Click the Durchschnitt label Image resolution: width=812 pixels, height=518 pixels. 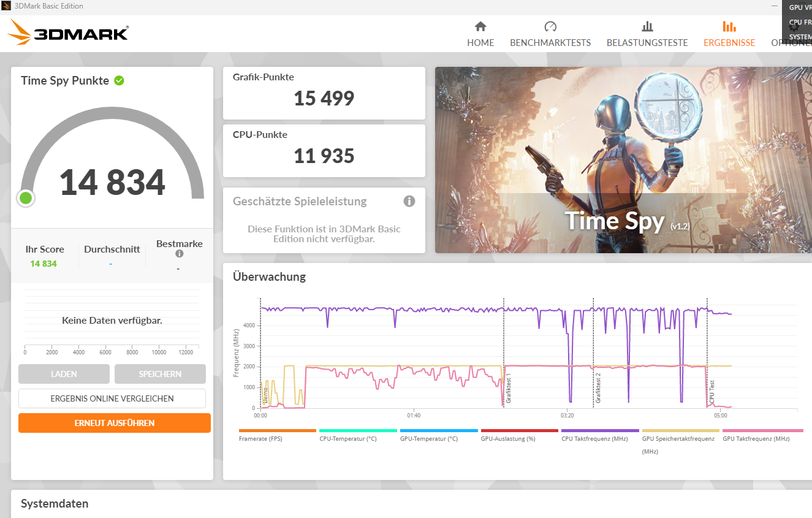click(x=112, y=249)
